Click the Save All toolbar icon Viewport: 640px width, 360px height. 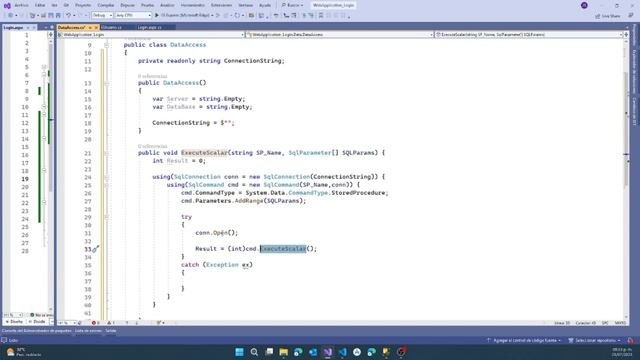pyautogui.click(x=58, y=15)
